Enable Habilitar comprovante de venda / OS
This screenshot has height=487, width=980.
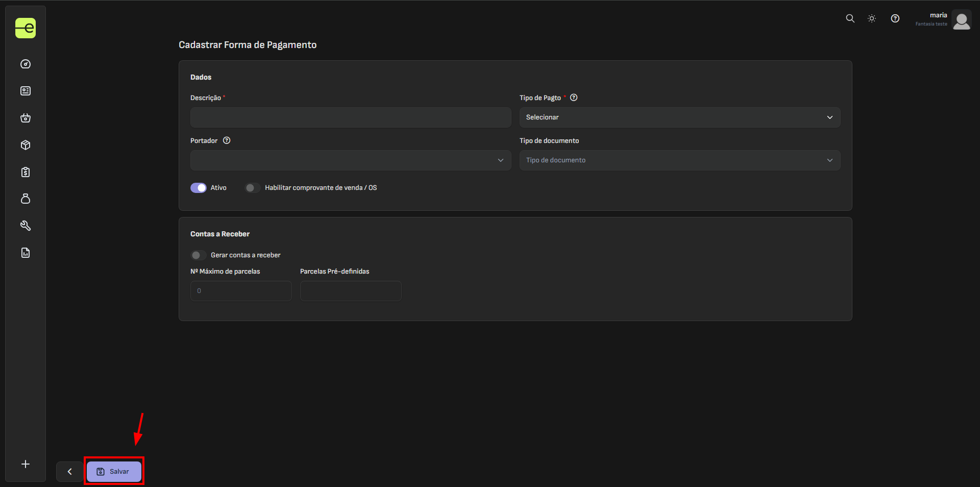coord(252,188)
